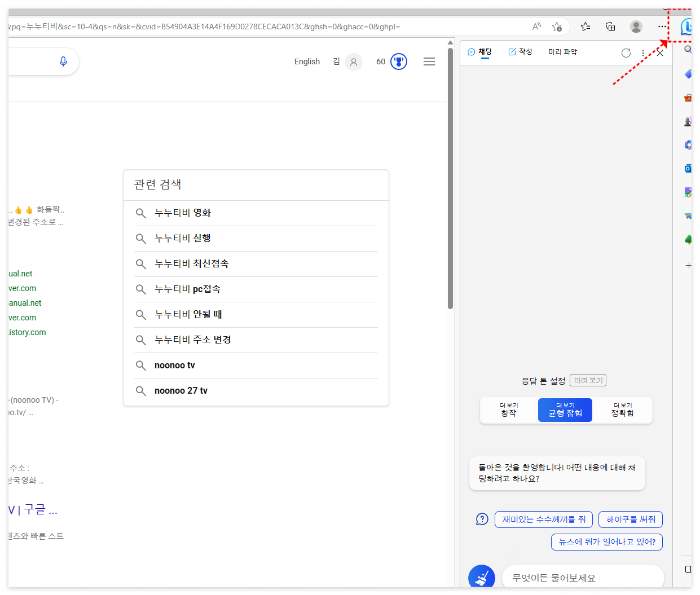Open related search 누누티비 안될 때
Viewport: 700px width, 595px height.
256,315
